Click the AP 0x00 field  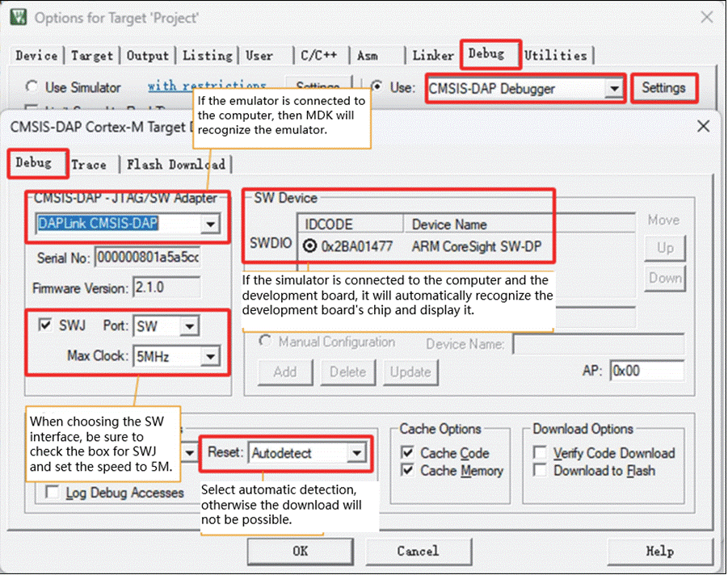pyautogui.click(x=646, y=371)
